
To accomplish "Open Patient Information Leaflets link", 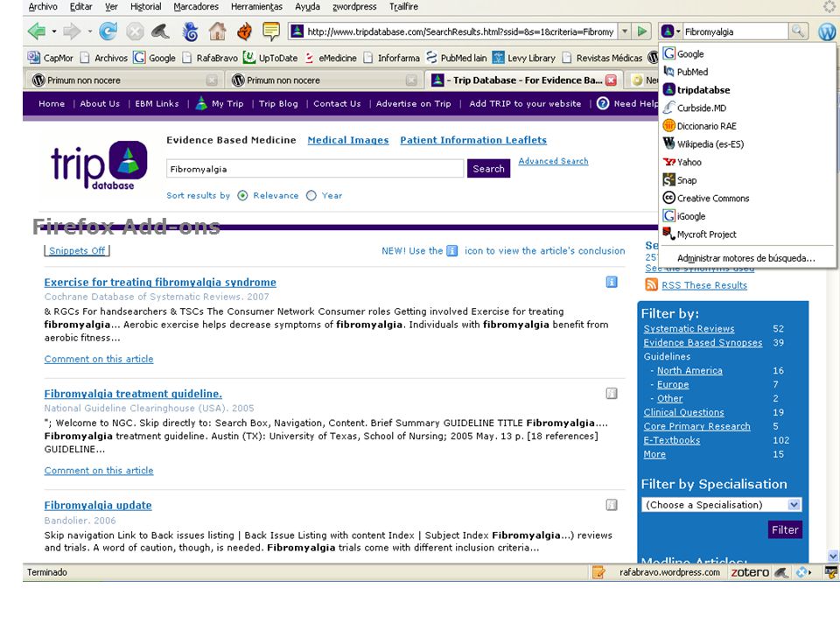I will click(473, 140).
